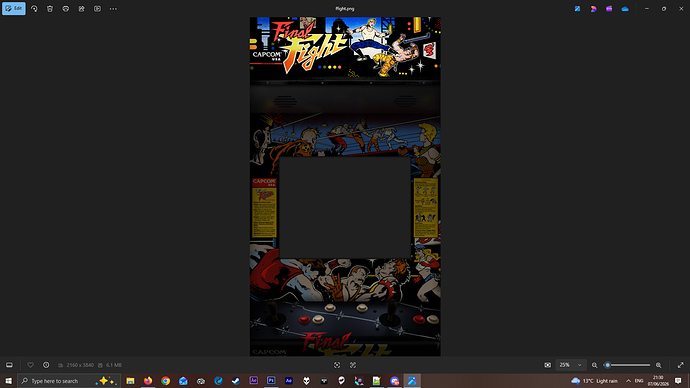Open the Edit image button
690x388 pixels.
point(14,8)
